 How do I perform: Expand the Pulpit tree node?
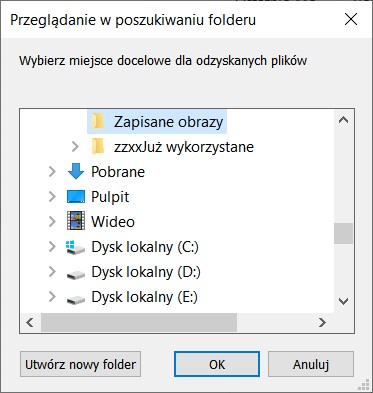(52, 197)
